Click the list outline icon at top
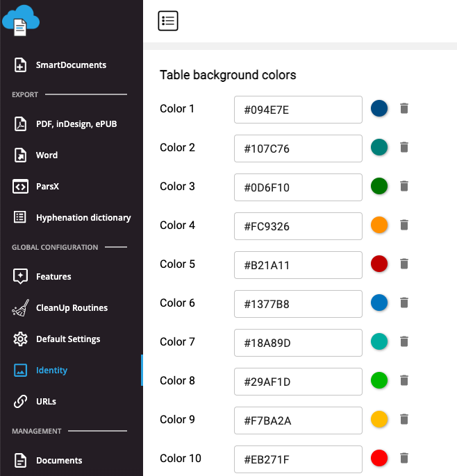The width and height of the screenshot is (457, 476). [168, 21]
